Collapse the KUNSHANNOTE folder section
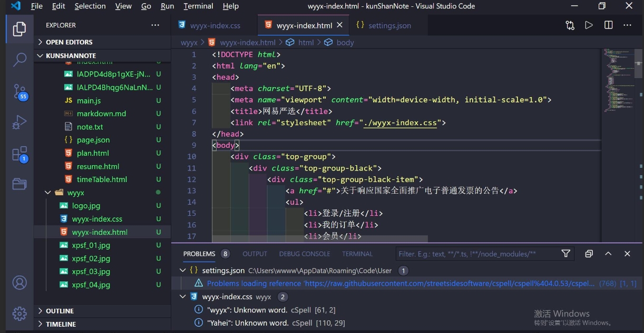 pos(102,55)
